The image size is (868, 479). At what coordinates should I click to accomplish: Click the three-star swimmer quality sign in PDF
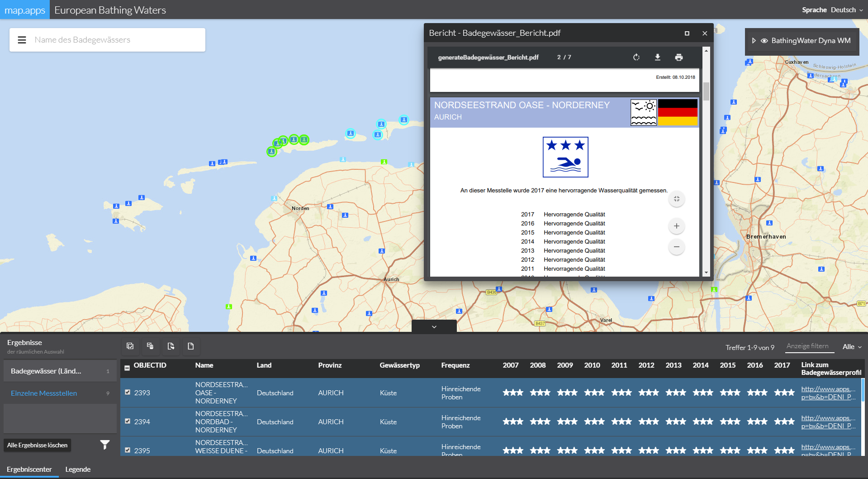(565, 157)
